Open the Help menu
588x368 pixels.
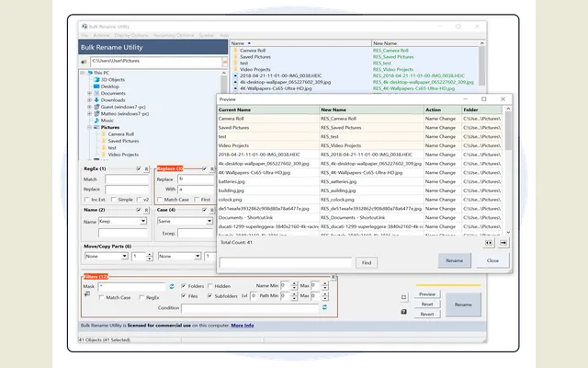[x=224, y=35]
